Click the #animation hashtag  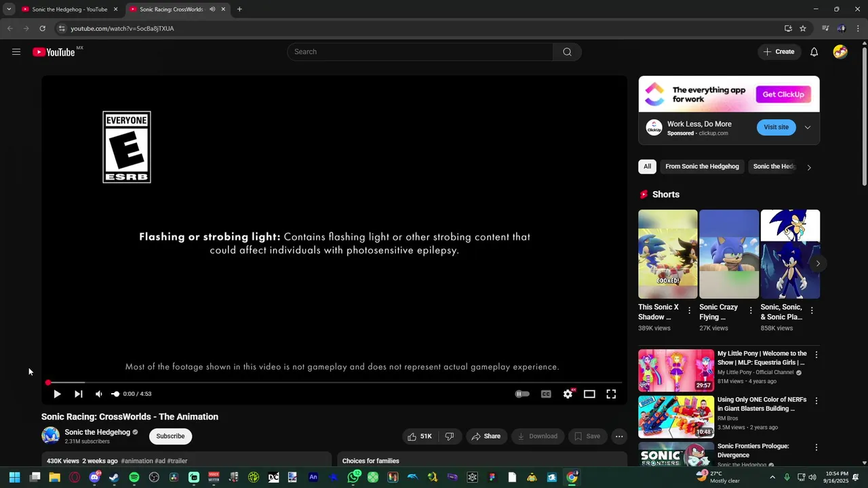click(137, 461)
